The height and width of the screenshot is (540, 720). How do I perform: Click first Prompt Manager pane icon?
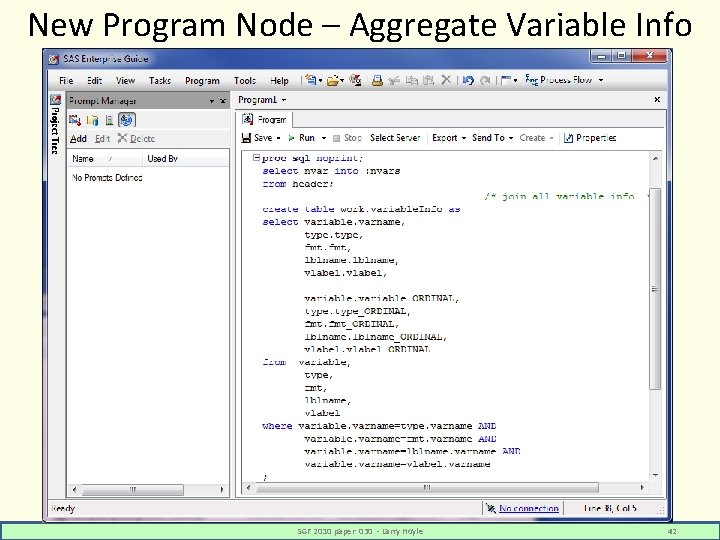click(75, 120)
